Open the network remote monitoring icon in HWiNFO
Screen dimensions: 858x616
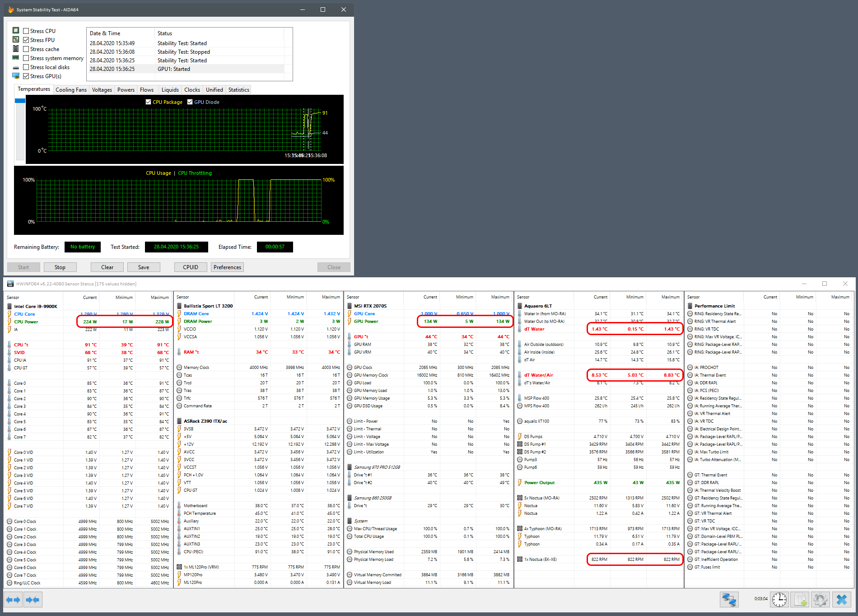click(729, 599)
